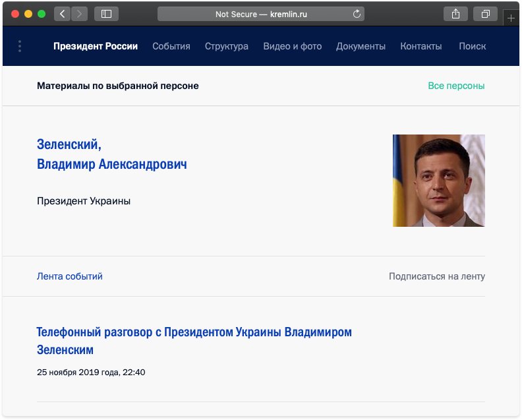Open the Share icon in toolbar

[455, 14]
